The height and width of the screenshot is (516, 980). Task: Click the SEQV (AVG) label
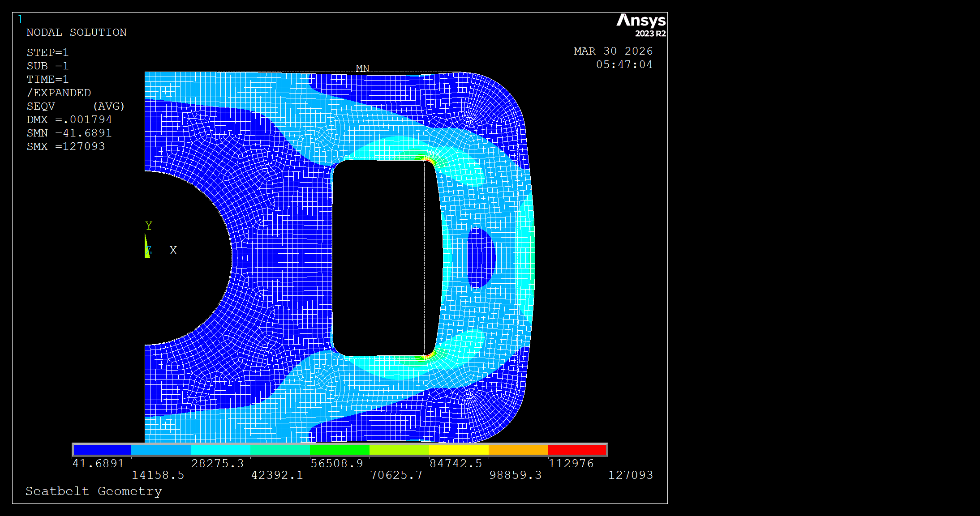pos(75,106)
